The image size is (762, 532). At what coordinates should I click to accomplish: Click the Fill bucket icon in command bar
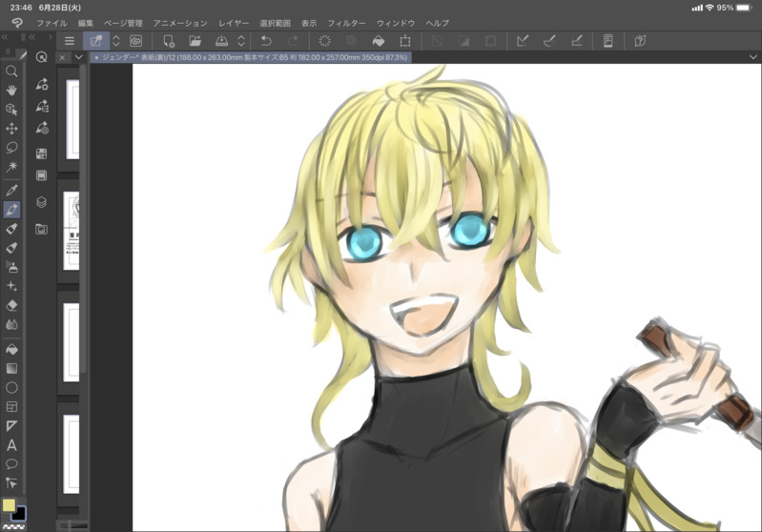click(x=378, y=41)
